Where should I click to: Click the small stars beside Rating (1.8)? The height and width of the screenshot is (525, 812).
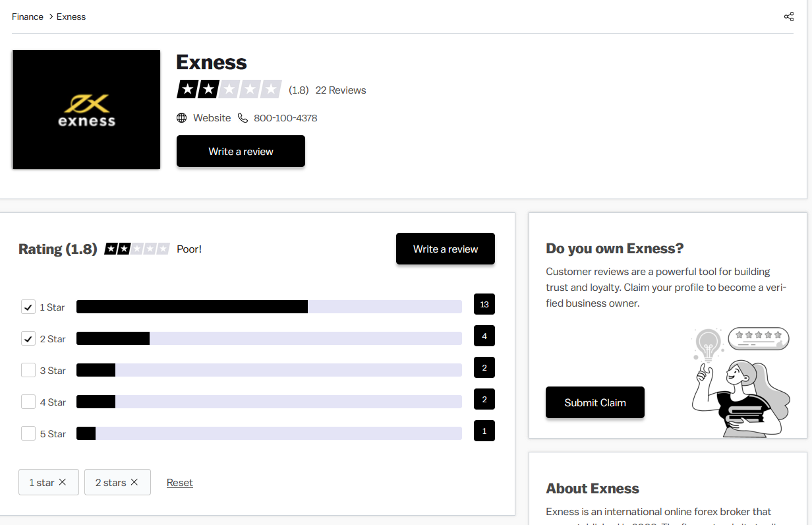(x=137, y=249)
